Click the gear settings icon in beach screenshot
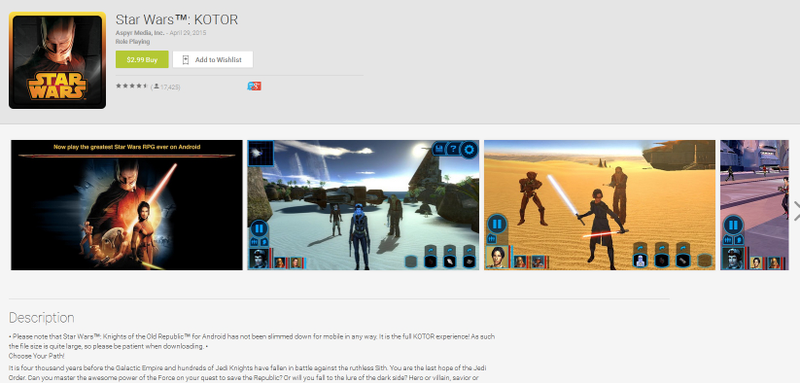Viewport: 800px width, 383px height. [x=469, y=149]
